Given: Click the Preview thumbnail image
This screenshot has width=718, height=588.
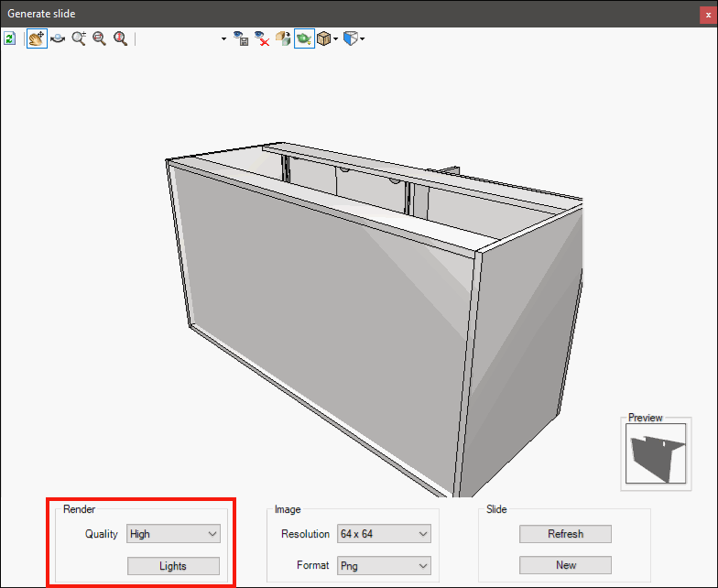Looking at the screenshot, I should click(x=656, y=453).
